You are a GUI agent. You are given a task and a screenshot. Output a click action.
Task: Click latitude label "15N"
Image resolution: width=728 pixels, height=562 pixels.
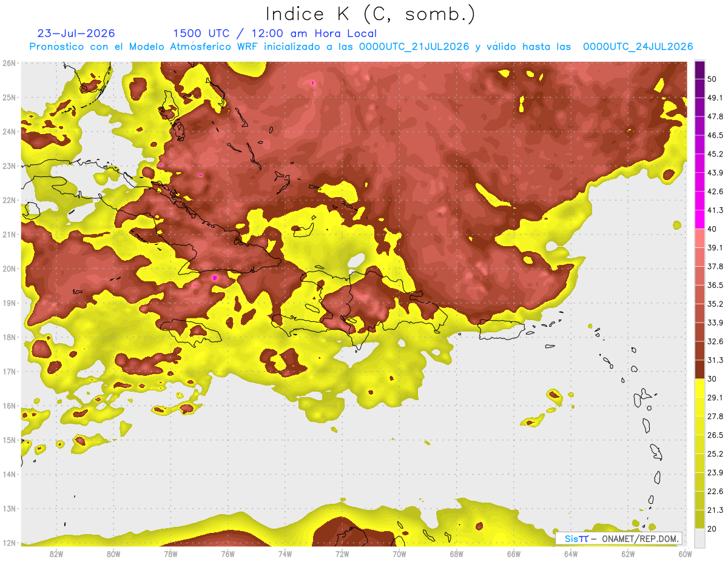pos(9,440)
